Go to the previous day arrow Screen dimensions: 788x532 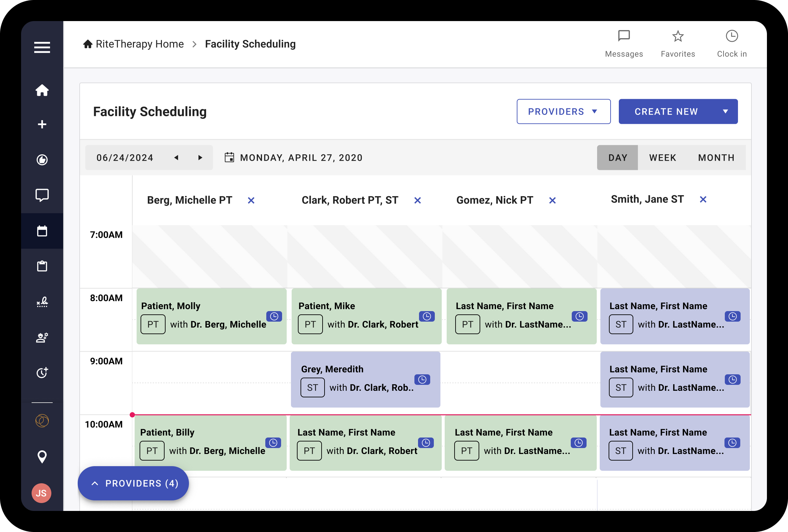pos(176,158)
